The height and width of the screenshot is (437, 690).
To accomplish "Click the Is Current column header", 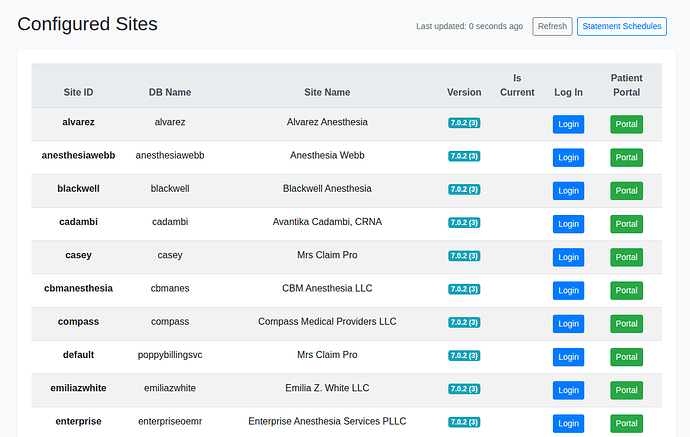I will point(517,85).
